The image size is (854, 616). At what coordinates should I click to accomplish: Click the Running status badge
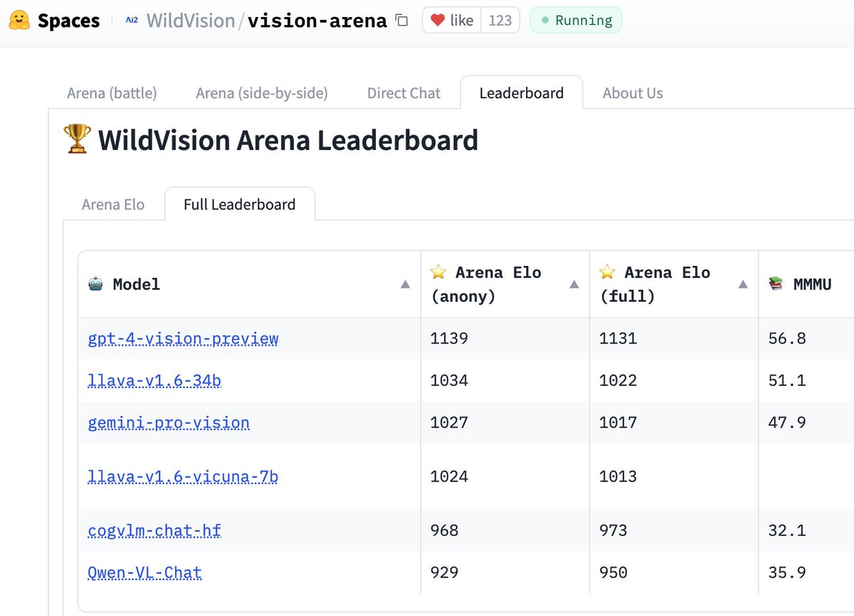tap(576, 21)
